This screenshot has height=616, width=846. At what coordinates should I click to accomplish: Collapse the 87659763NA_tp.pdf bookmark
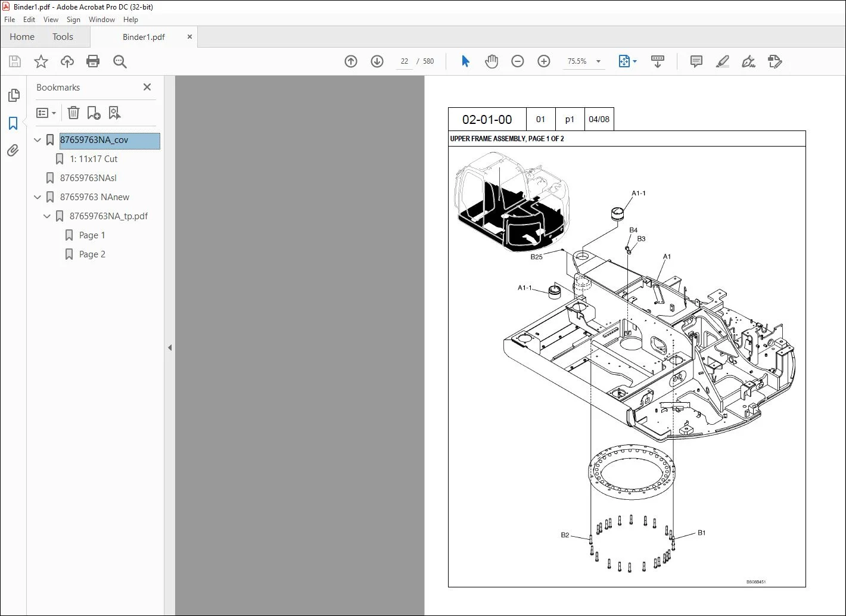pos(47,216)
